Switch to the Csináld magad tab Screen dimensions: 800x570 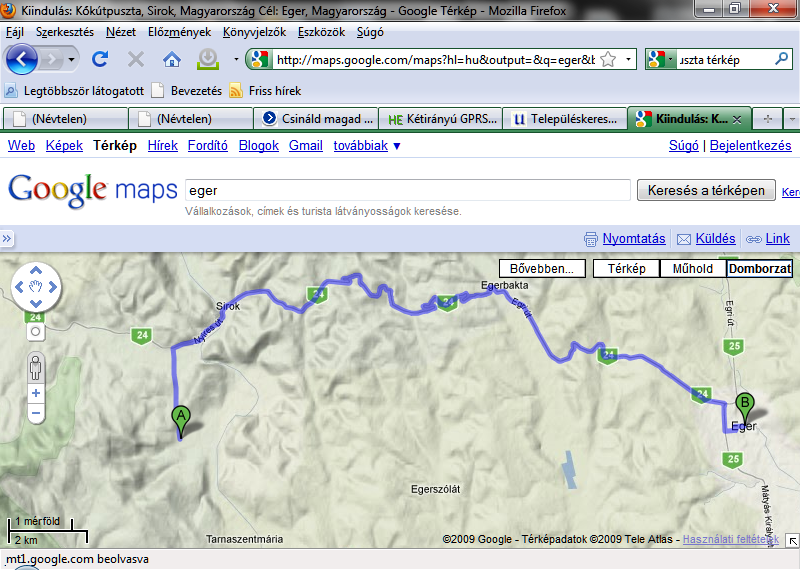(x=316, y=119)
